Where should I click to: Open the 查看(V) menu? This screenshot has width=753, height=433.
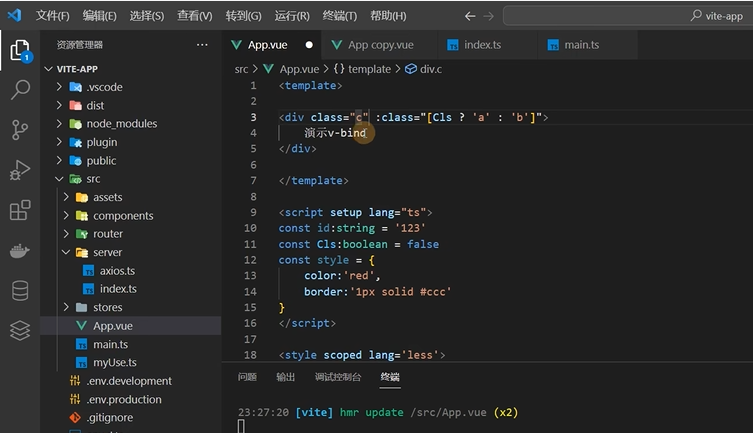click(x=194, y=16)
